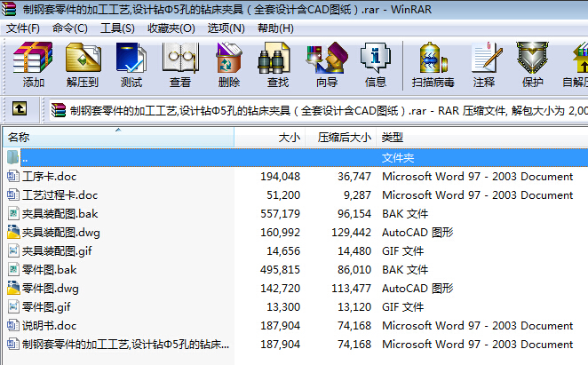Viewport: 588px width, 365px height.
Task: Click size value 557,179
Action: (x=280, y=214)
